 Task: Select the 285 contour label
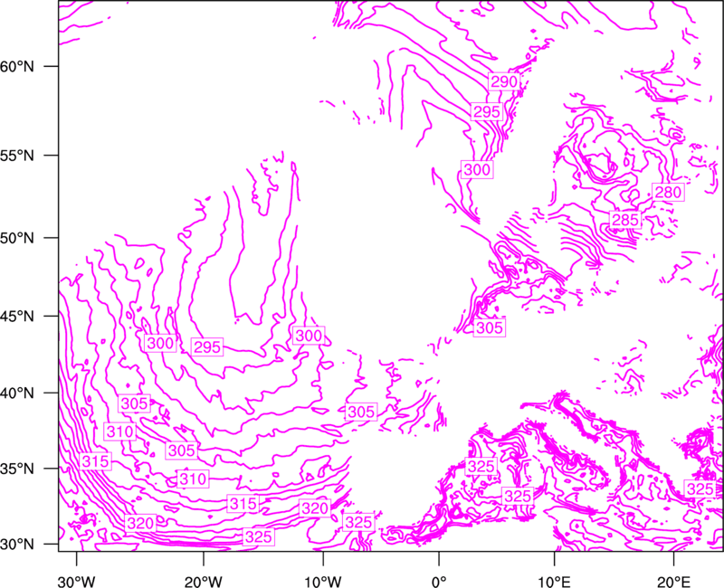point(625,220)
